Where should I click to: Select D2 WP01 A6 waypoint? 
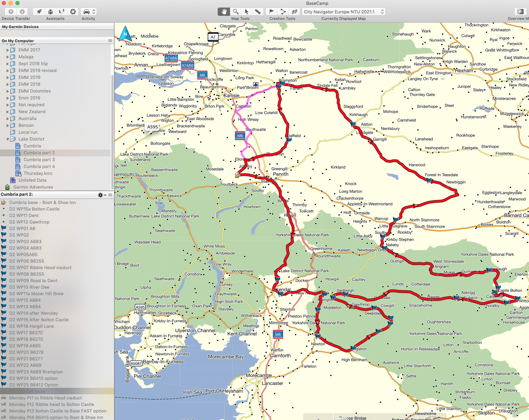pyautogui.click(x=22, y=228)
